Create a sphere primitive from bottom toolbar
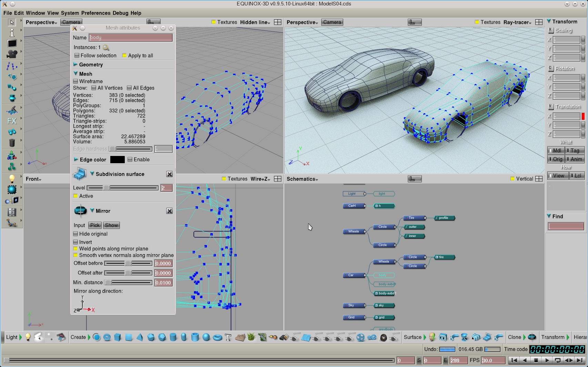The height and width of the screenshot is (367, 588). [206, 337]
